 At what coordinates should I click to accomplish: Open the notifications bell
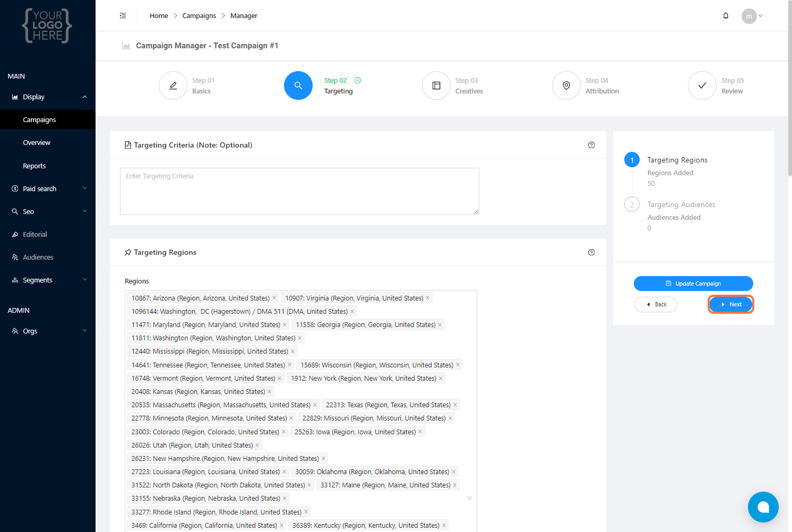pyautogui.click(x=726, y=16)
